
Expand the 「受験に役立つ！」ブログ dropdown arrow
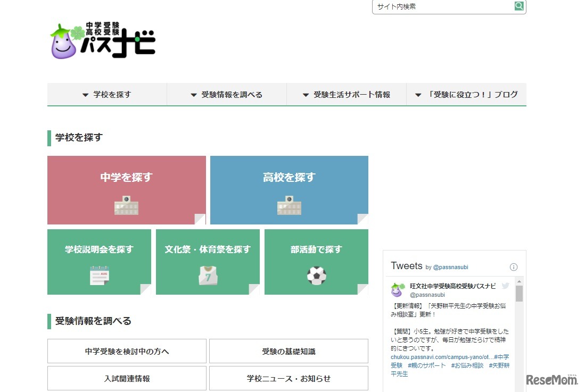tap(418, 95)
